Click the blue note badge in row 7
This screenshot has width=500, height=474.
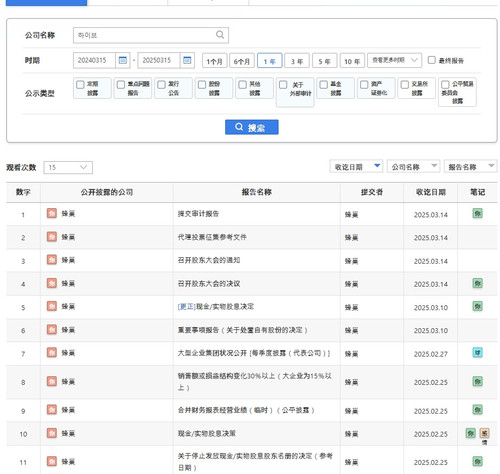pyautogui.click(x=477, y=353)
